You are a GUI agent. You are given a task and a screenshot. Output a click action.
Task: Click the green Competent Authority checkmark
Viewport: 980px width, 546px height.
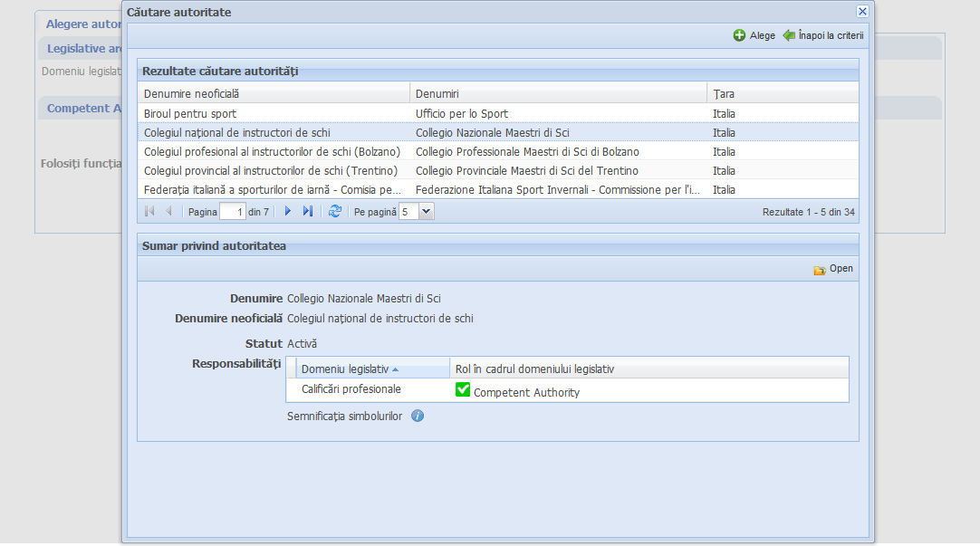463,389
